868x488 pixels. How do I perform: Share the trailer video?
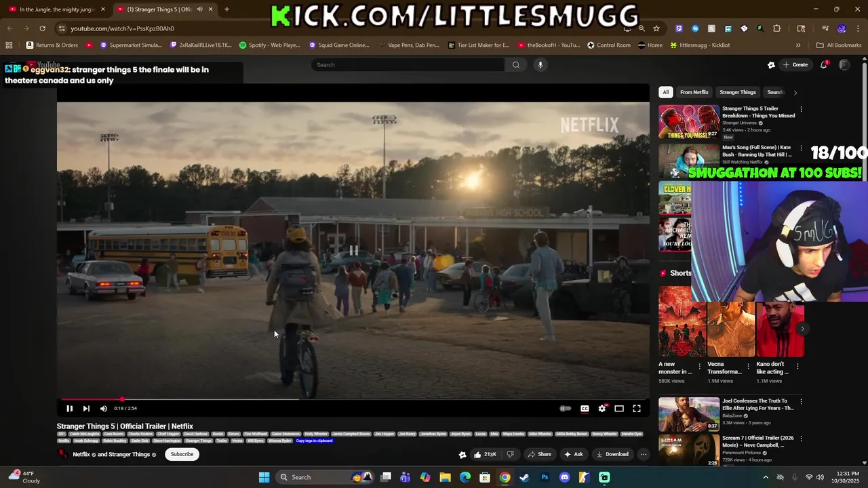click(540, 454)
